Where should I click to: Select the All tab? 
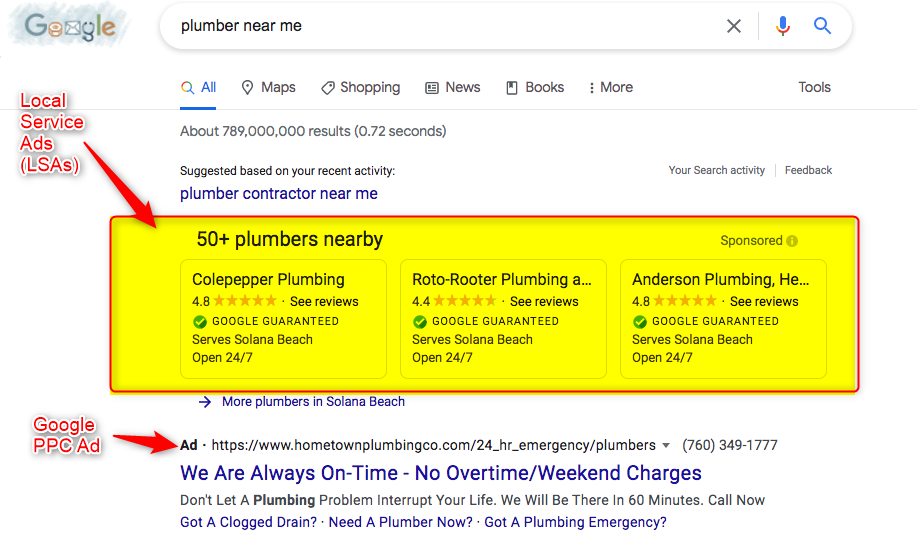(x=198, y=88)
